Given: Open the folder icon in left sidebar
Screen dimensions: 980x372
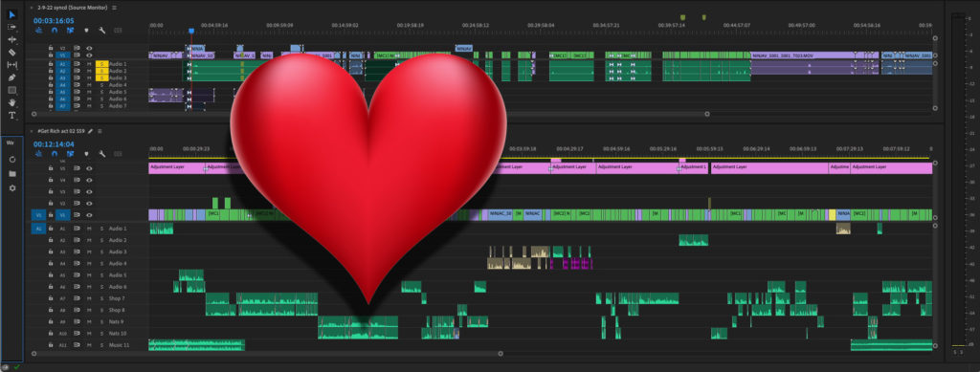Looking at the screenshot, I should pyautogui.click(x=11, y=173).
